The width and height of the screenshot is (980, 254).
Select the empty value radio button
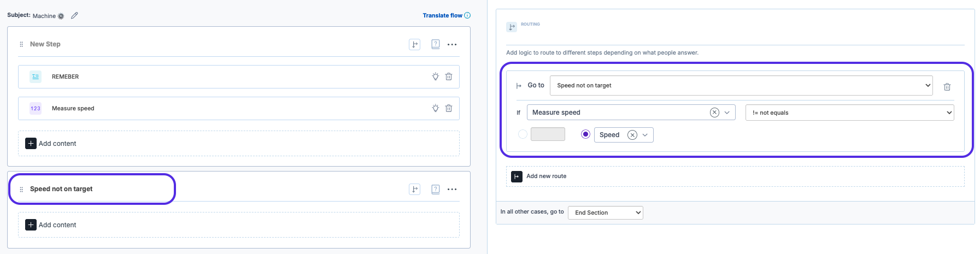coord(523,134)
